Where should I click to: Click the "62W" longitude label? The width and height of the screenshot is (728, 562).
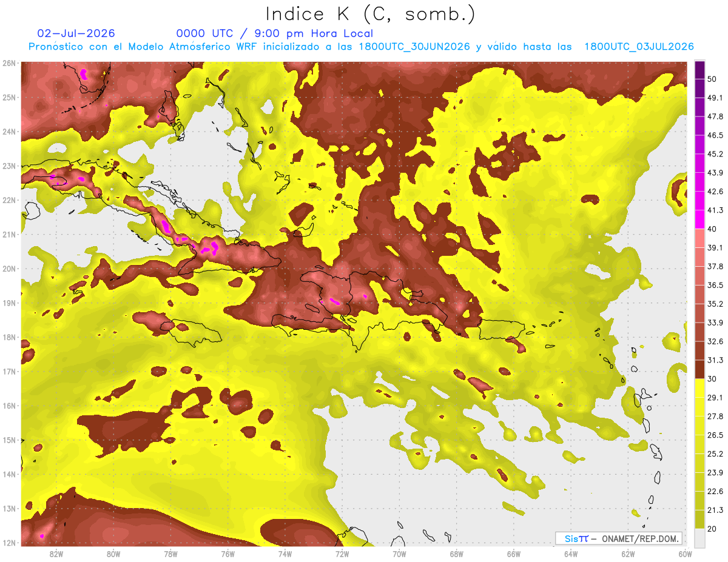coord(628,554)
